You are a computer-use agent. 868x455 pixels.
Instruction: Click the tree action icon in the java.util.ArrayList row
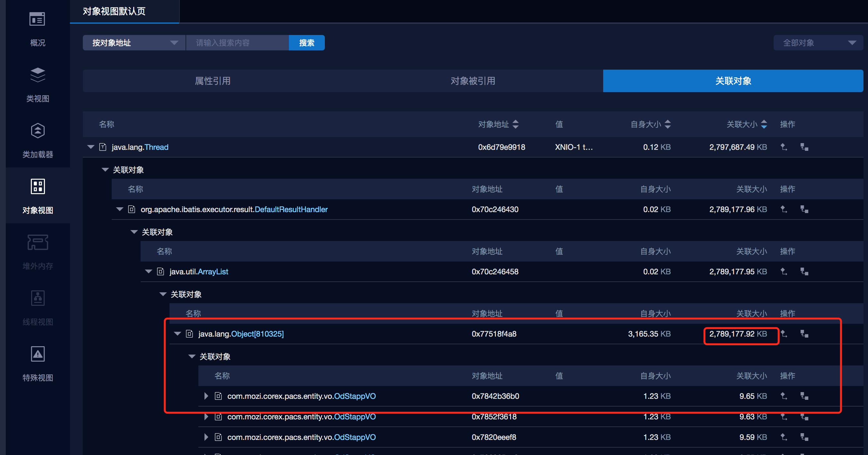(804, 271)
